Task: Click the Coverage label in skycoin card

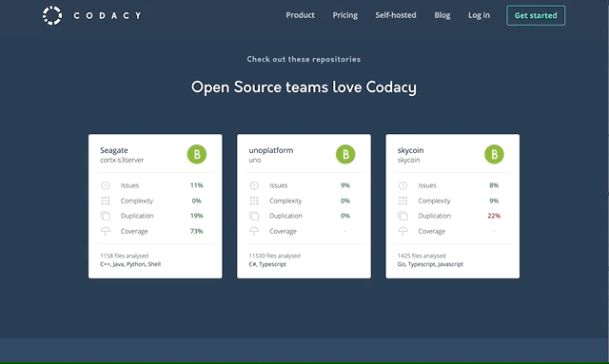Action: click(431, 231)
